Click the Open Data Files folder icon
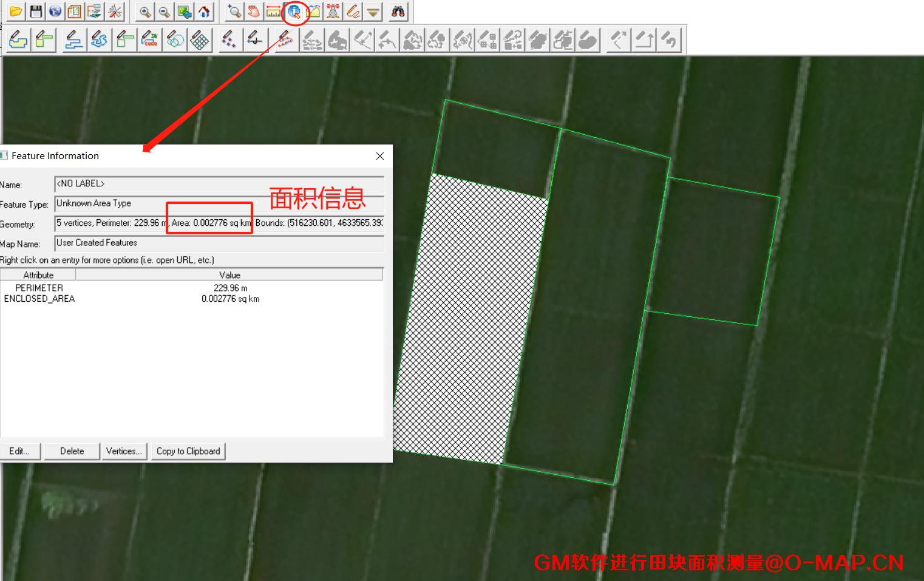The height and width of the screenshot is (581, 924). (16, 12)
